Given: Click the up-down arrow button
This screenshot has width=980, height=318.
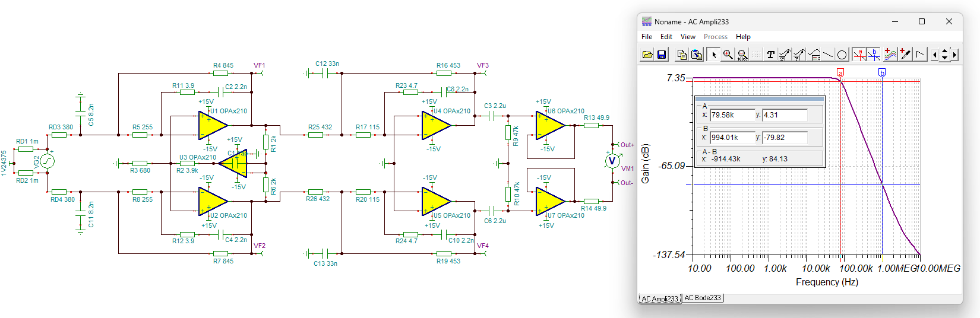Looking at the screenshot, I should 944,55.
